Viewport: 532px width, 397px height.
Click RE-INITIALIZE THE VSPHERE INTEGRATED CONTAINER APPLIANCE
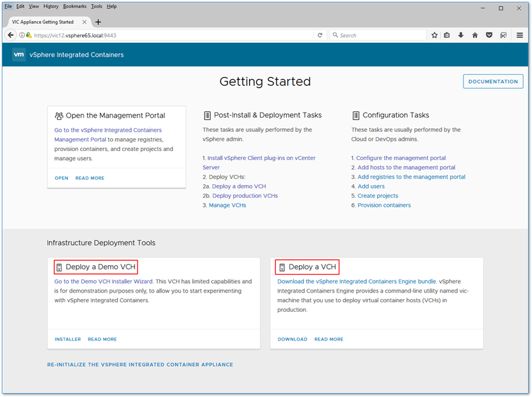click(x=140, y=365)
